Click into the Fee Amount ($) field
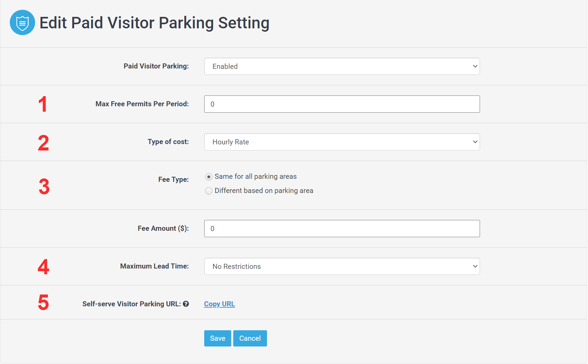Screen dimensions: 588x364 coord(342,229)
